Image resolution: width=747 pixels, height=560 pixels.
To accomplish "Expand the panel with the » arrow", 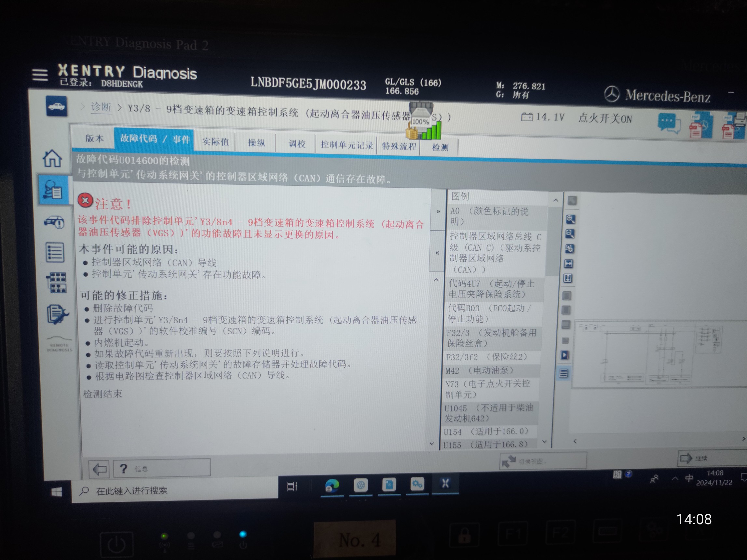I will point(438,212).
